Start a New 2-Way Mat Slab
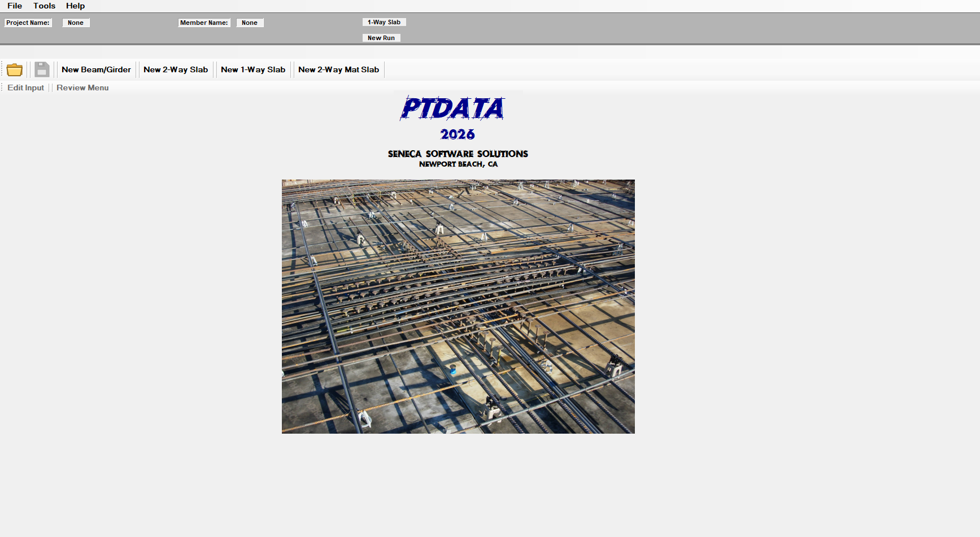This screenshot has height=537, width=980. point(338,69)
